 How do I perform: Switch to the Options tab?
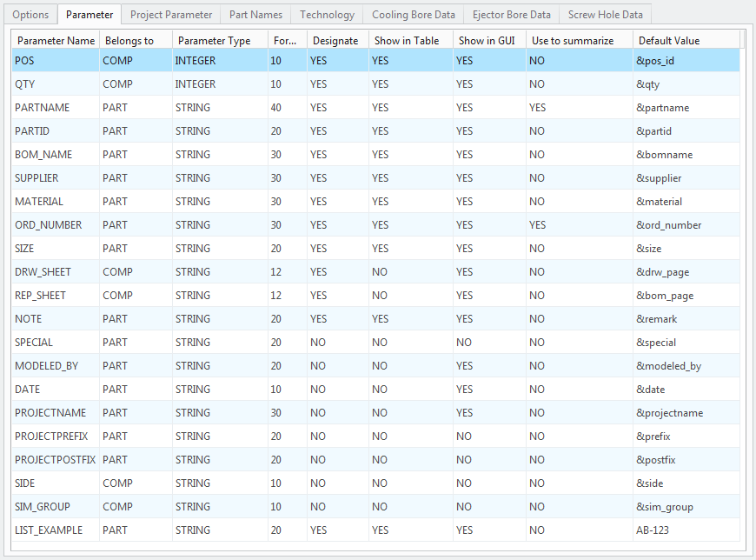tap(30, 15)
